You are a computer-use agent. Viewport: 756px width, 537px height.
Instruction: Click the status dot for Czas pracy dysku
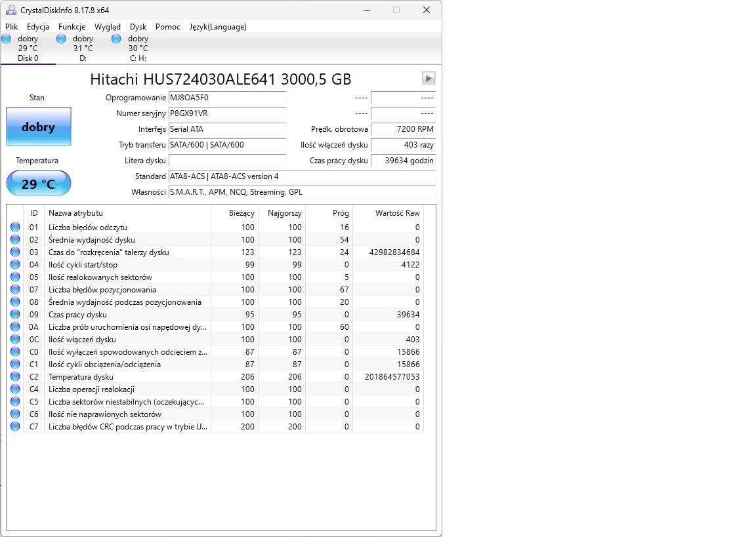(x=14, y=314)
